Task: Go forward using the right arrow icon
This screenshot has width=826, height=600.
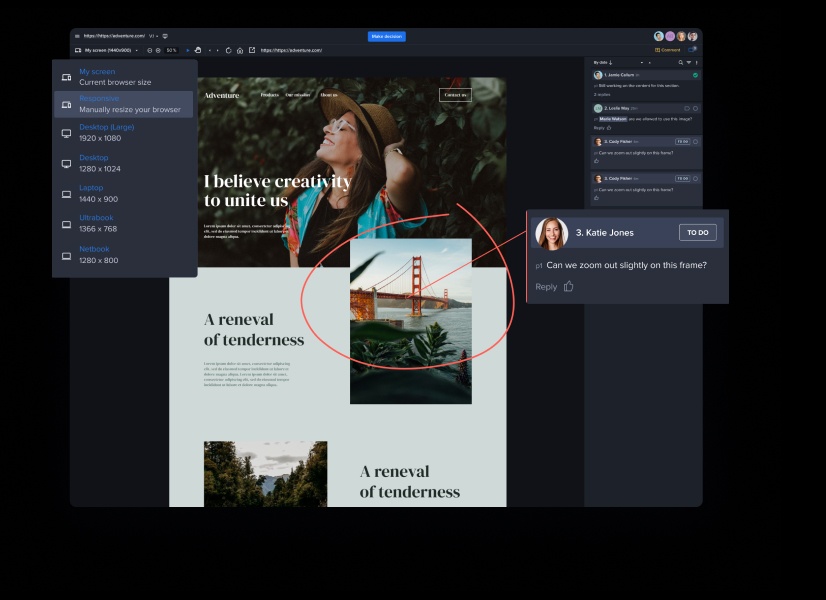Action: coord(218,51)
